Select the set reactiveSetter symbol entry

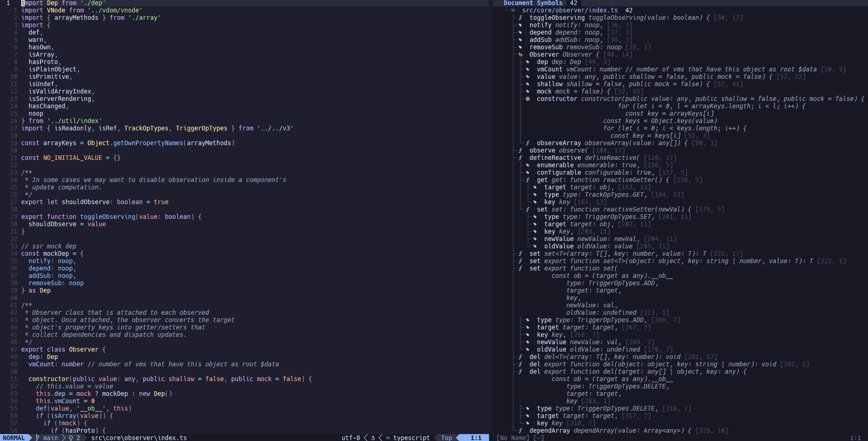coord(542,210)
